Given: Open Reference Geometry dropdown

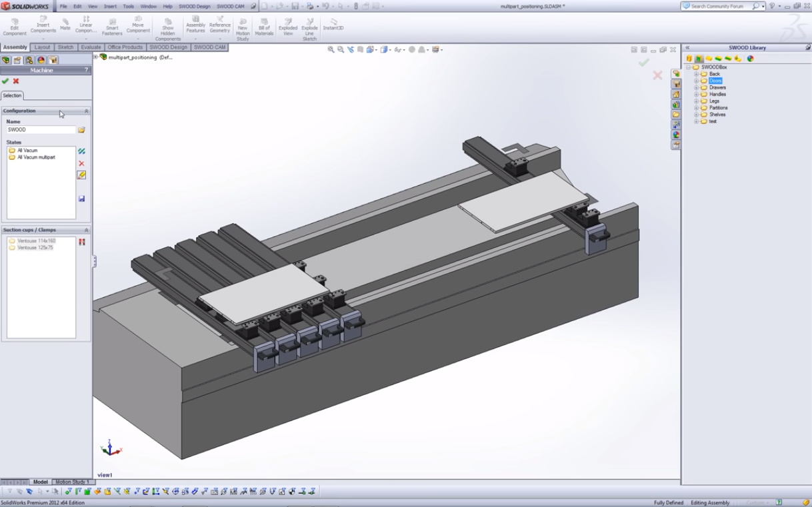Looking at the screenshot, I should [219, 39].
